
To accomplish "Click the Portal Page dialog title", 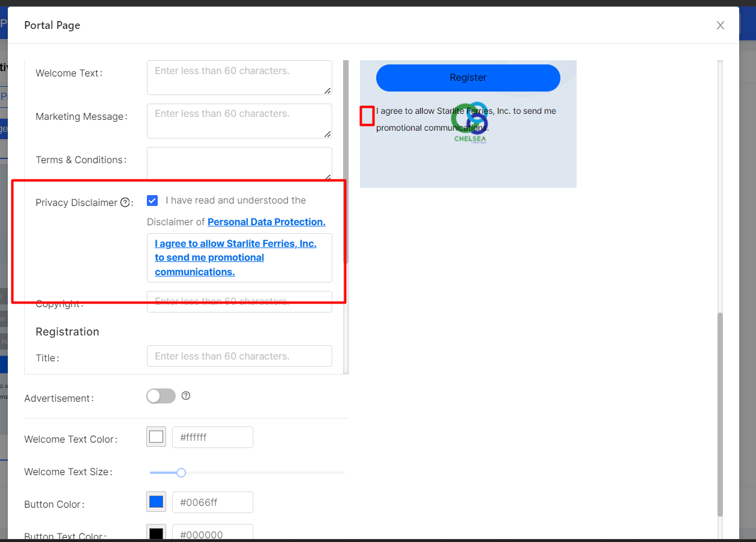I will pos(52,25).
